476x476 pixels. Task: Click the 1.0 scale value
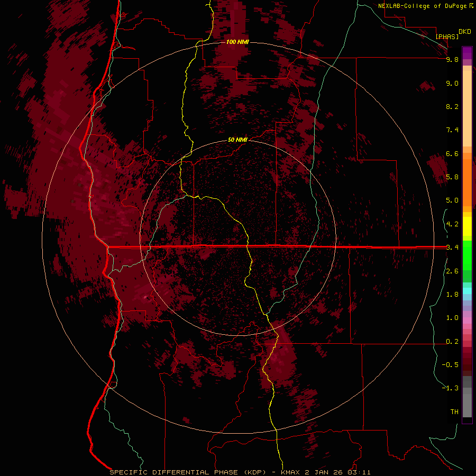tap(452, 318)
